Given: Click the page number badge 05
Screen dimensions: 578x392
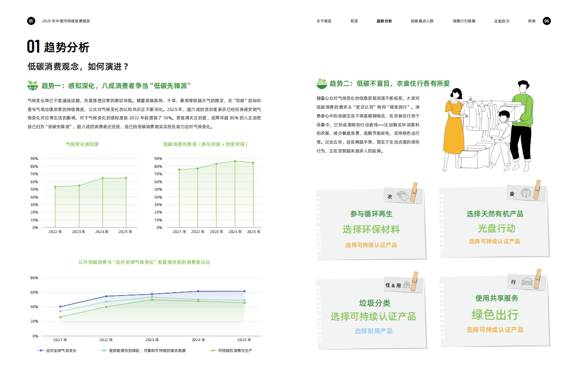Looking at the screenshot, I should coord(30,20).
